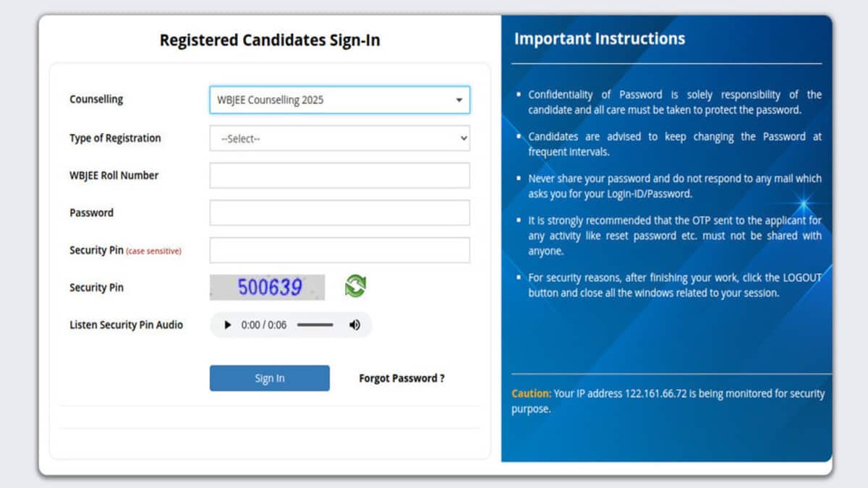This screenshot has height=488, width=868.
Task: Click the WBJEE Roll Number label
Action: click(x=114, y=176)
